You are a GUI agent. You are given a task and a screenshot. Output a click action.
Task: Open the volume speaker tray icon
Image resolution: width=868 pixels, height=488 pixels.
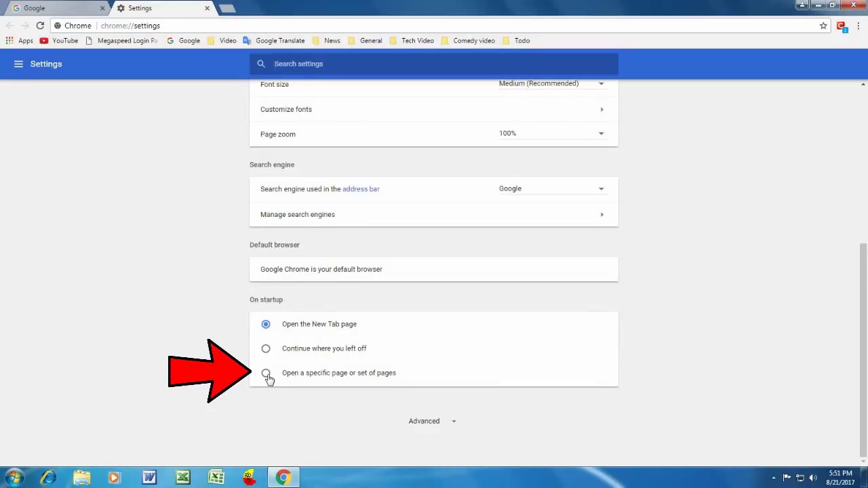point(813,478)
